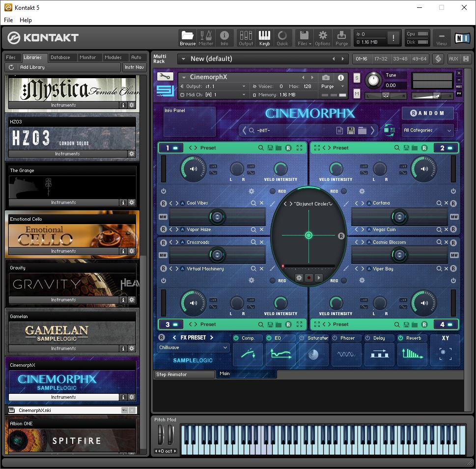The image size is (476, 469).
Task: Open the Chillwave FX preset dropdown
Action: coord(193,348)
